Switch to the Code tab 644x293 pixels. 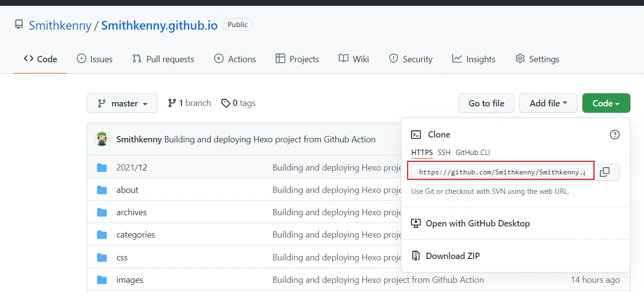click(x=40, y=59)
